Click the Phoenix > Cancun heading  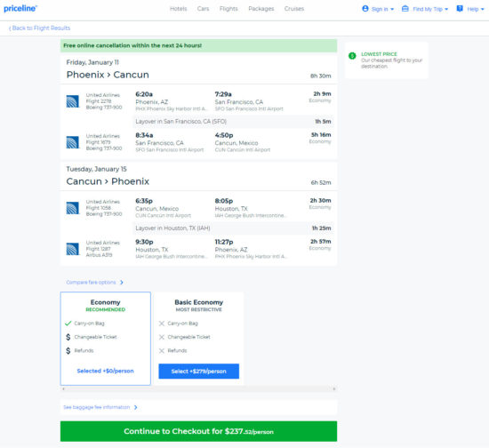(x=108, y=75)
